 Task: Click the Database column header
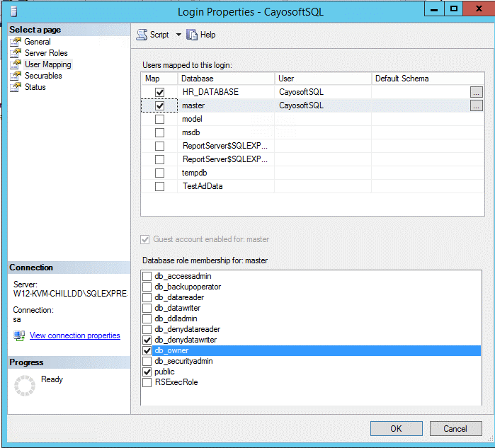point(226,79)
